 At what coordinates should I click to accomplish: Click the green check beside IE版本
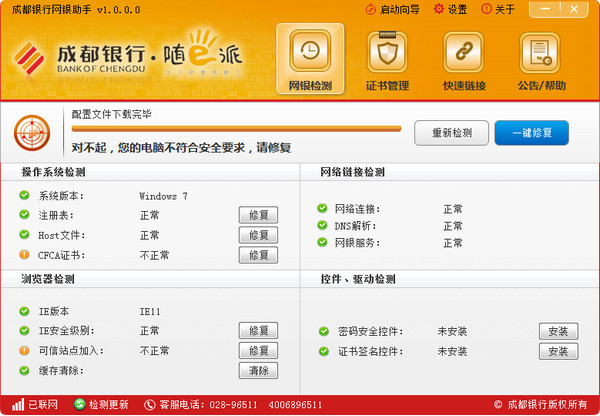(x=24, y=311)
